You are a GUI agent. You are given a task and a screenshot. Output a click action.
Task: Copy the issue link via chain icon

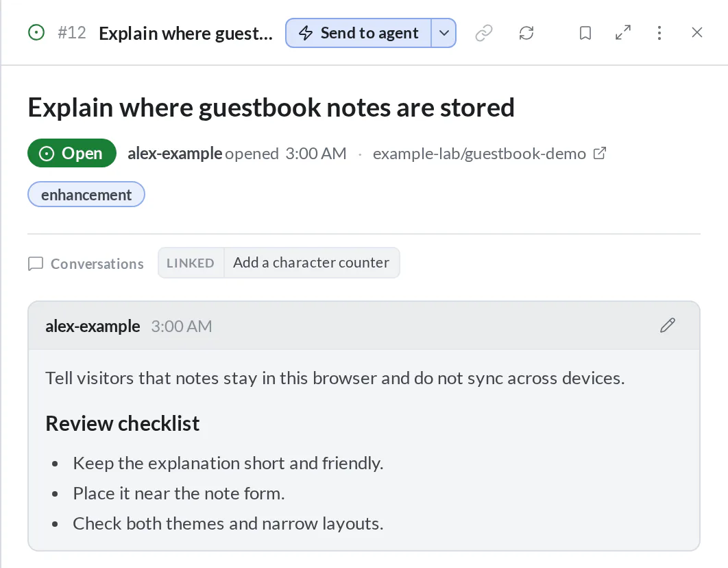484,33
